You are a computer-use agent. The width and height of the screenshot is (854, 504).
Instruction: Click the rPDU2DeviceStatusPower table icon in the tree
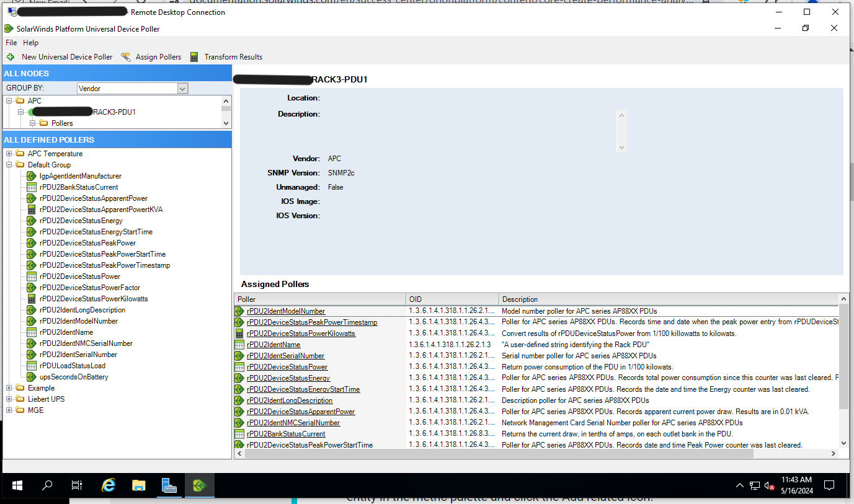click(32, 276)
